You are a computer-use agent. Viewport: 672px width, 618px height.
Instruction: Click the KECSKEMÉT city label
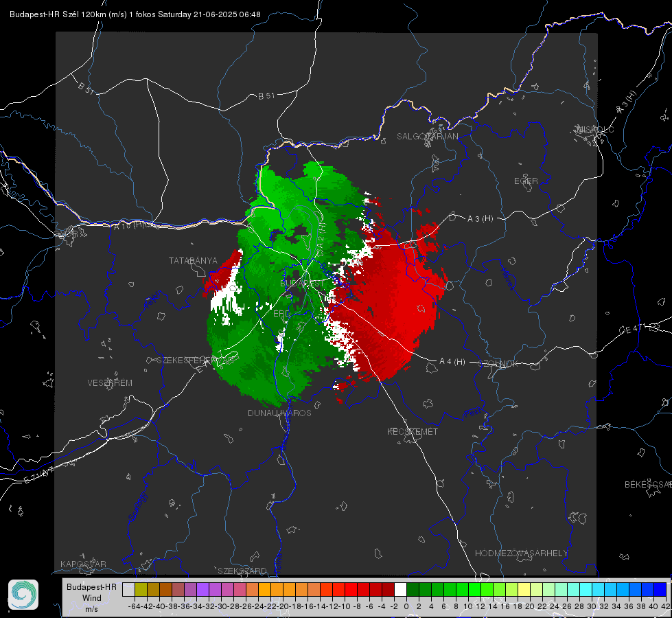413,431
